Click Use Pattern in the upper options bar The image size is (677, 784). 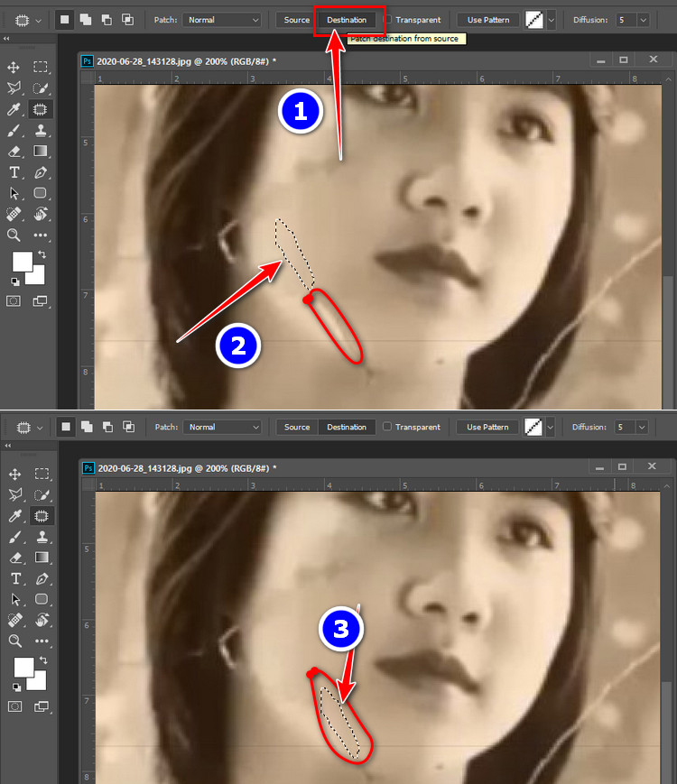488,20
